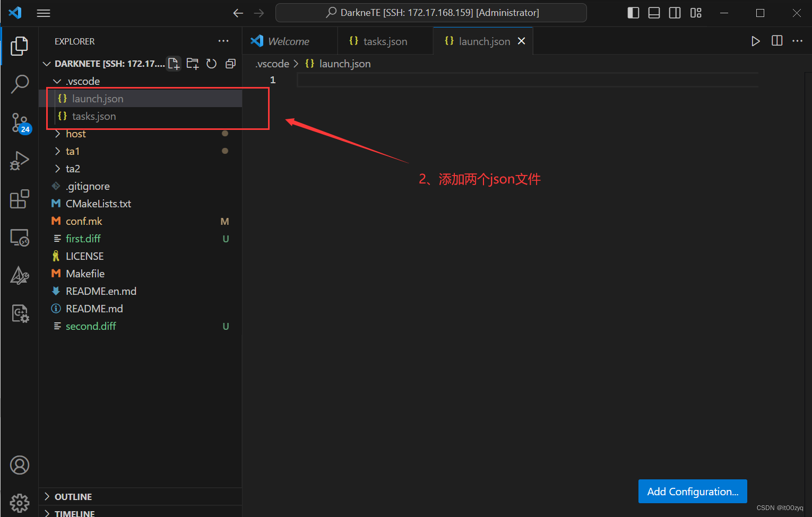Switch to the Welcome tab
The image size is (812, 517).
tap(290, 41)
